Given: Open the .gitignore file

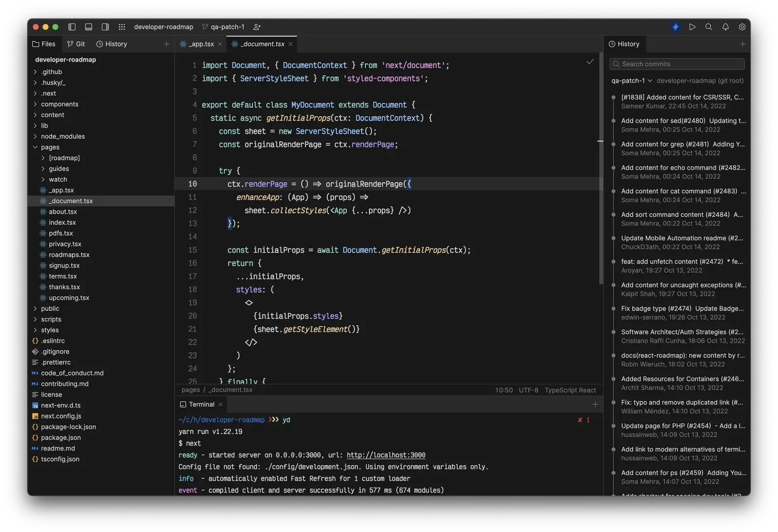Looking at the screenshot, I should (x=101, y=351).
